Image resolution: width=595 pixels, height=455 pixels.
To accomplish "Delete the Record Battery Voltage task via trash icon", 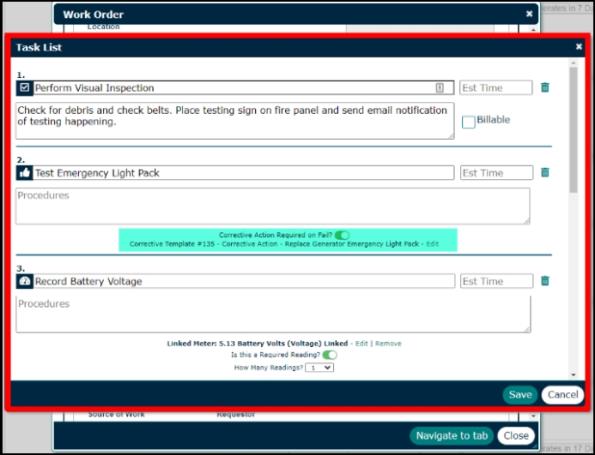I will [x=545, y=281].
